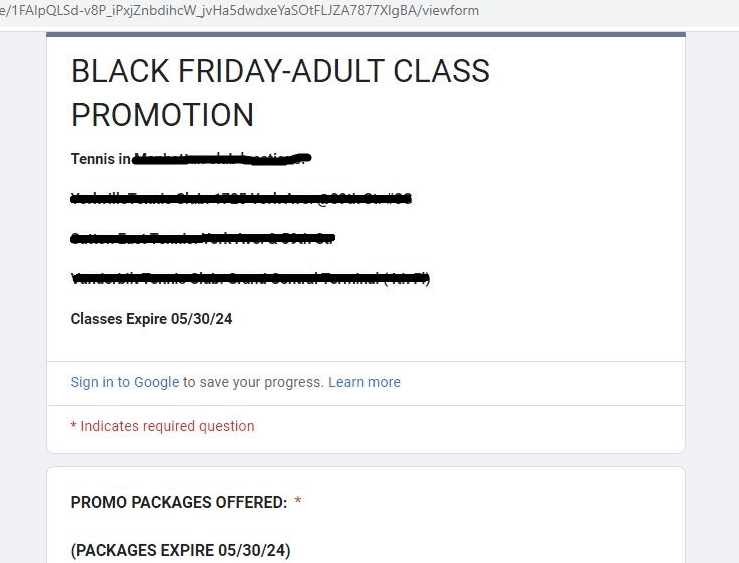Click the word "PROMOTION" in the form title
The width and height of the screenshot is (739, 563).
tap(162, 115)
